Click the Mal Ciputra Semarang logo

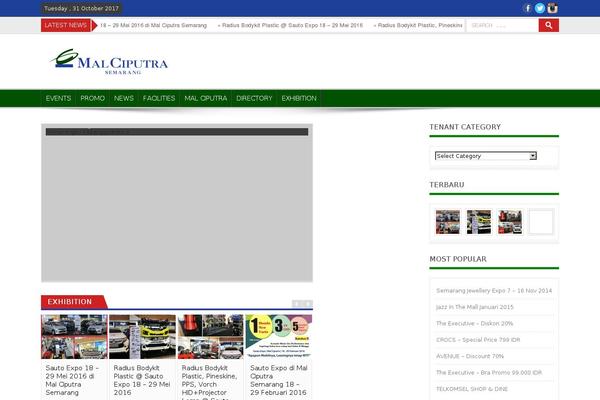point(109,62)
